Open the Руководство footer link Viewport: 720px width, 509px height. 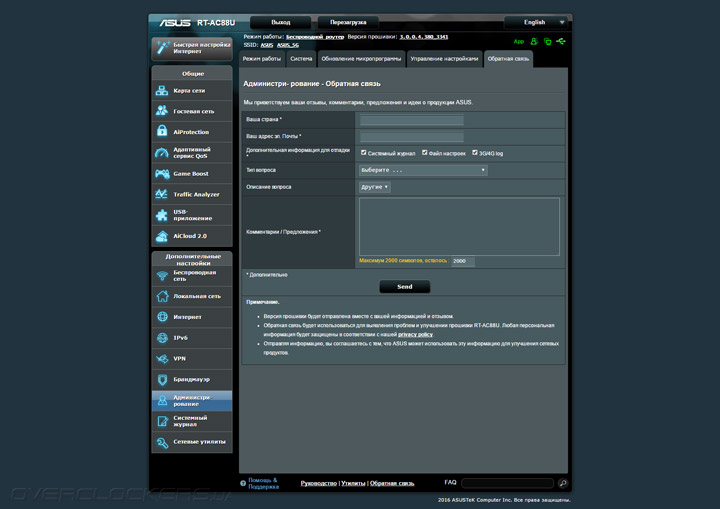point(319,483)
